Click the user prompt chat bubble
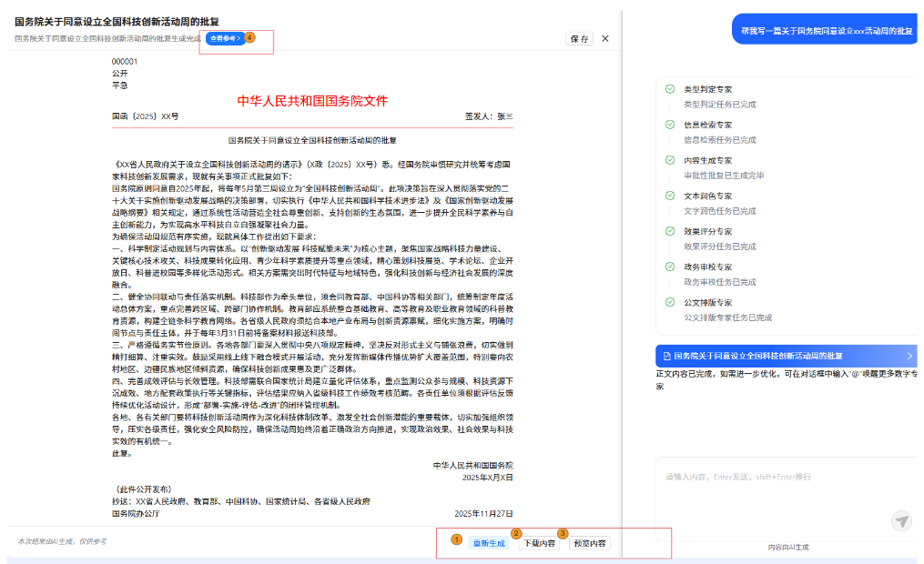924x564 pixels. pyautogui.click(x=826, y=30)
